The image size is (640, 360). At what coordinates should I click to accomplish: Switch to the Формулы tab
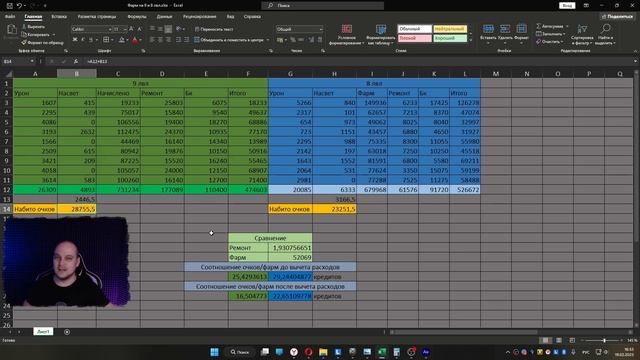point(137,17)
